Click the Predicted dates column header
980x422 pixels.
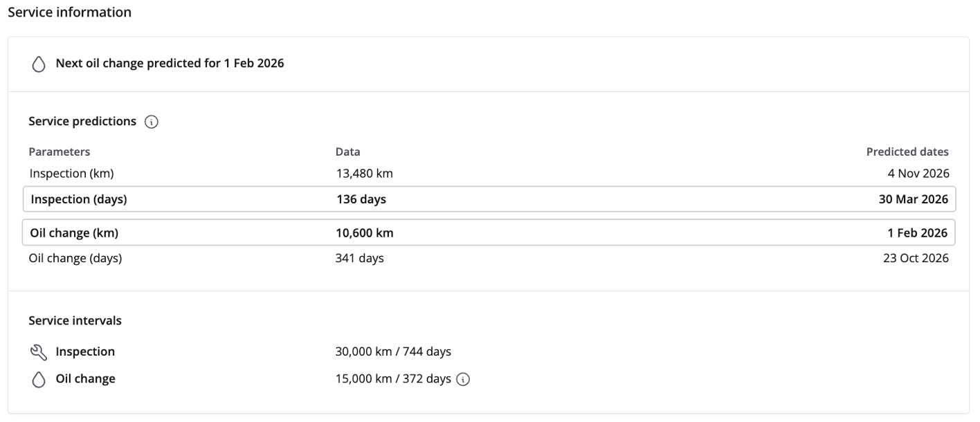pyautogui.click(x=907, y=152)
